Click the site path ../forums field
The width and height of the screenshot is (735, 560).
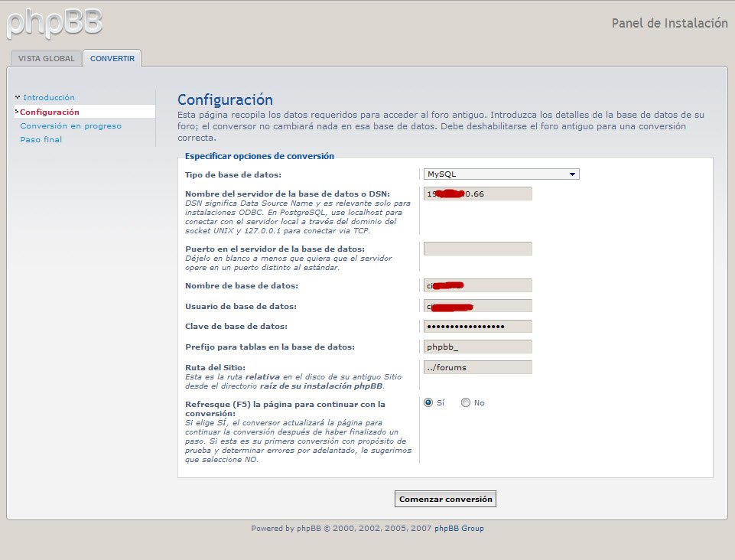click(x=478, y=367)
